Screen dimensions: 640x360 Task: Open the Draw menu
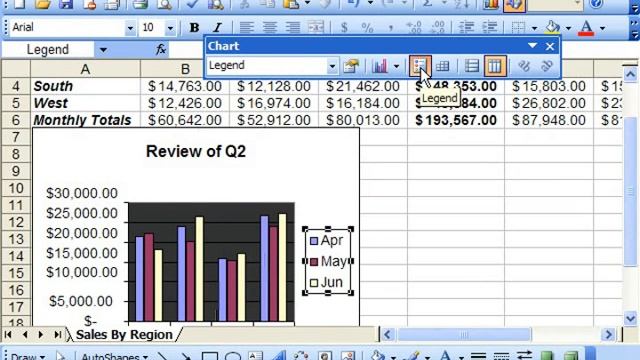(28, 356)
